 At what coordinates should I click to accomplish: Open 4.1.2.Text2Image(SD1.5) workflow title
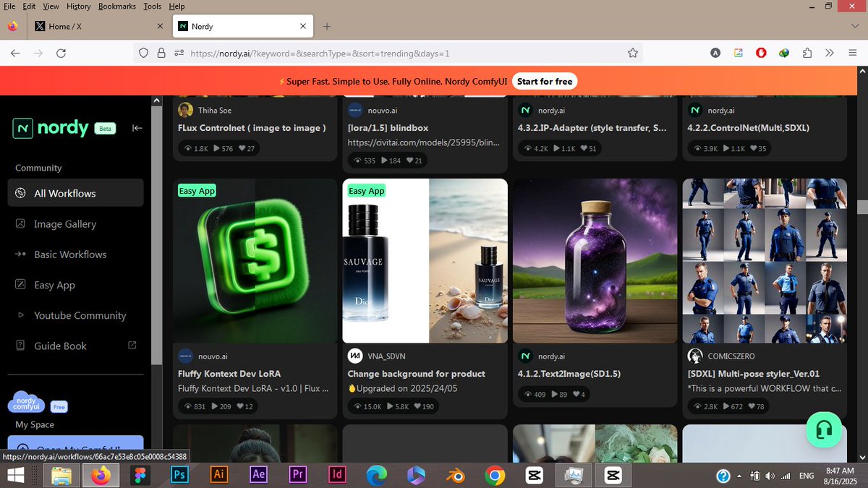[x=570, y=374]
